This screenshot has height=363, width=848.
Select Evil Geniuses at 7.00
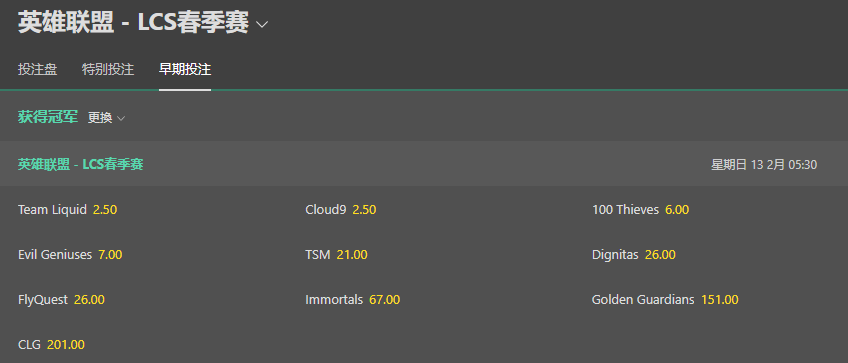(70, 255)
